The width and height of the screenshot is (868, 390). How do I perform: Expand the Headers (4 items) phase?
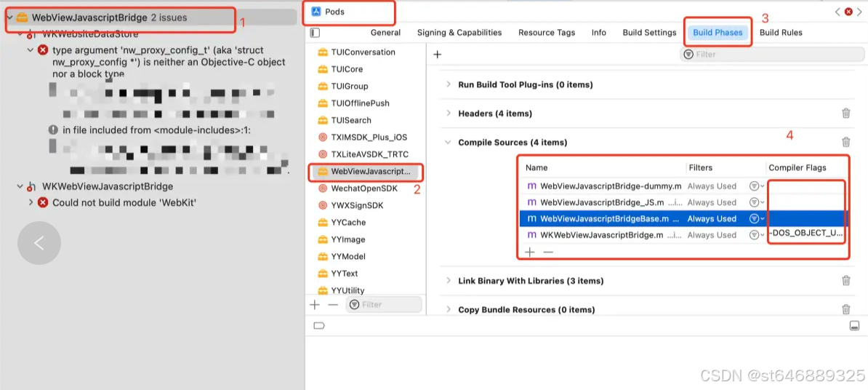448,114
